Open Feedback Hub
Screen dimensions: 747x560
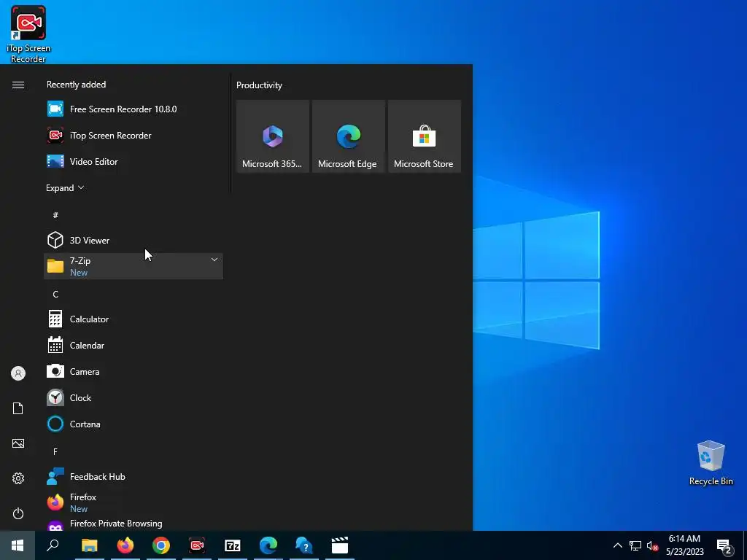pyautogui.click(x=133, y=476)
